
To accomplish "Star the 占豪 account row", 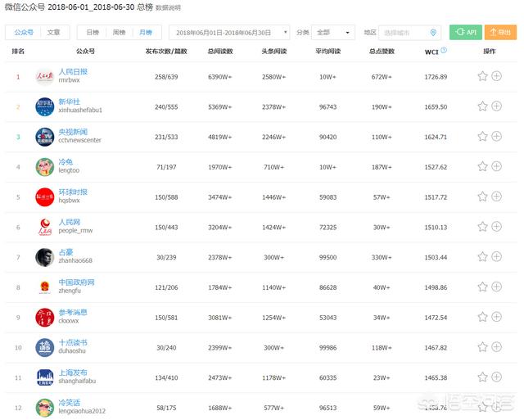I will [482, 256].
